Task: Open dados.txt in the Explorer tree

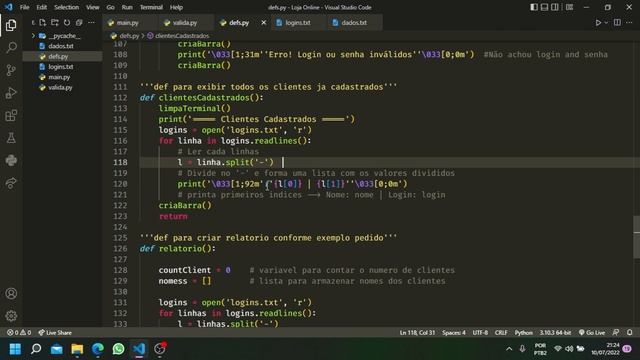Action: point(62,46)
